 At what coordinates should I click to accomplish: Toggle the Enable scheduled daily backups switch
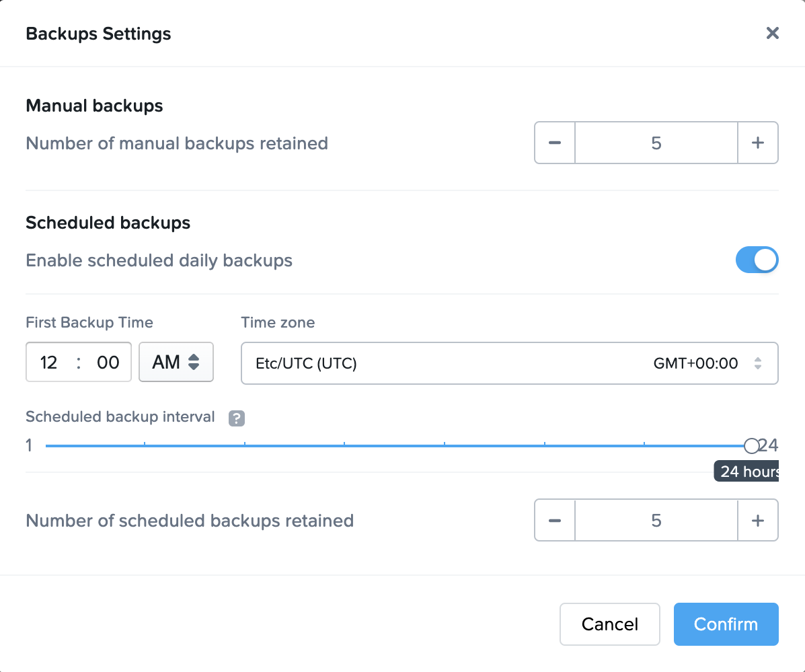757,260
